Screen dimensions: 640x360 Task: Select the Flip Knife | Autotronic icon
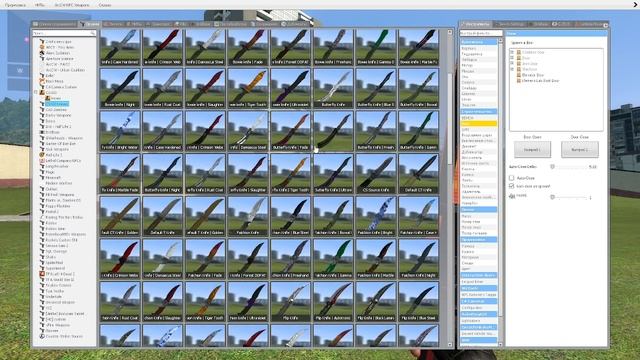[x=333, y=302]
